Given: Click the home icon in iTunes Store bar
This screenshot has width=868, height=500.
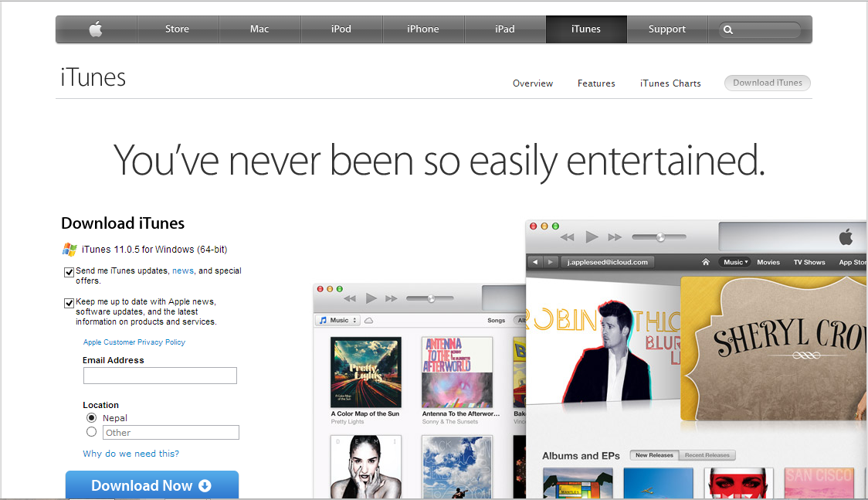Looking at the screenshot, I should (x=706, y=262).
